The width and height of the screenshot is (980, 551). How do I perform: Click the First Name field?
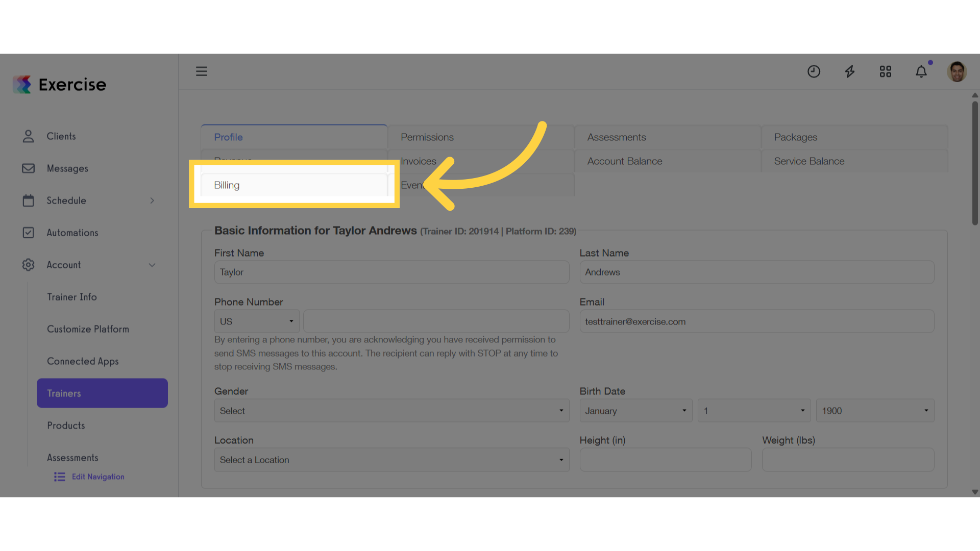391,272
